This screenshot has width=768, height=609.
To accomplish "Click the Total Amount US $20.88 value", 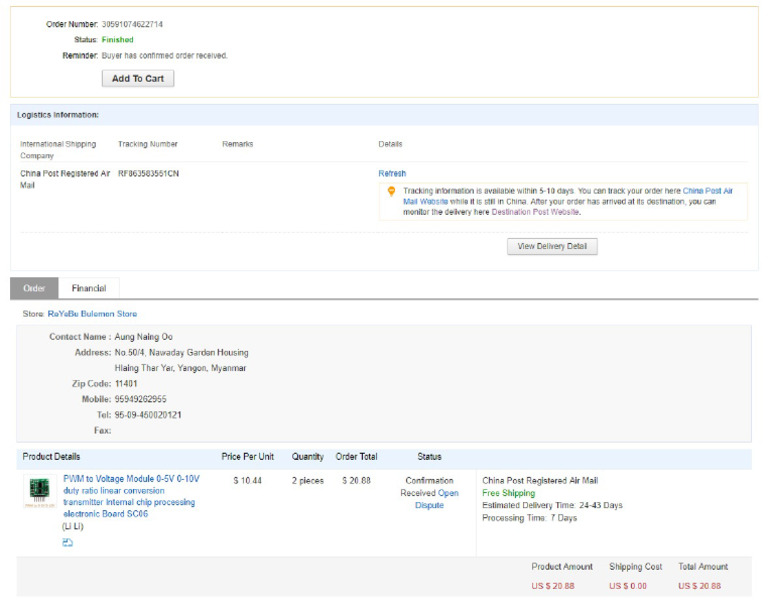I will (699, 586).
